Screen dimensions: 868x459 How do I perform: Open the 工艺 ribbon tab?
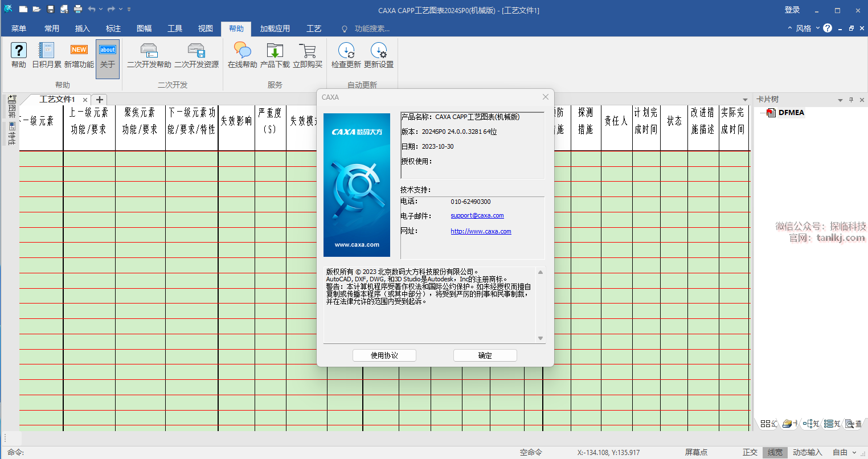click(314, 28)
